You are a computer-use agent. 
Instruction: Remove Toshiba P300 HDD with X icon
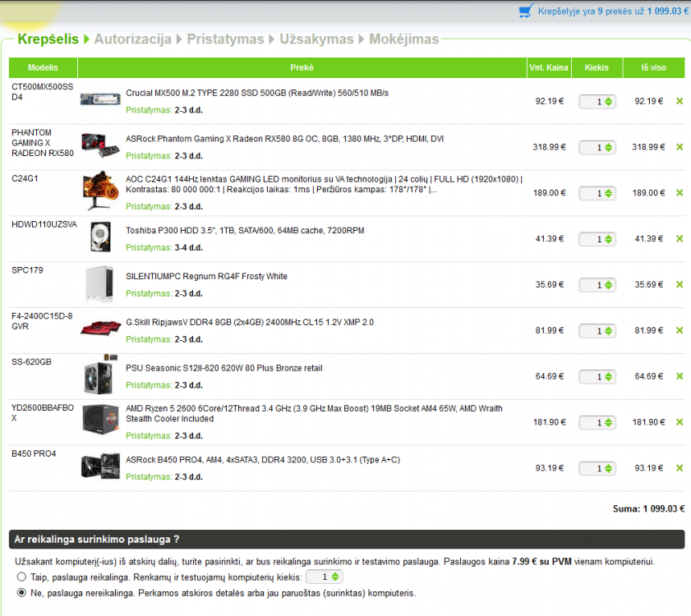point(679,239)
